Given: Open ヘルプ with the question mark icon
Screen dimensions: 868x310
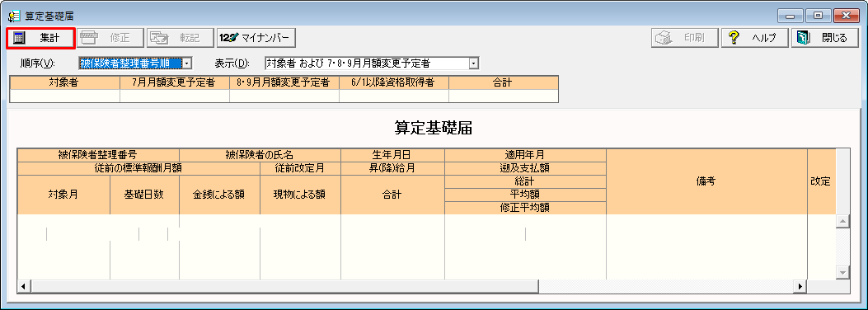Looking at the screenshot, I should click(x=754, y=38).
